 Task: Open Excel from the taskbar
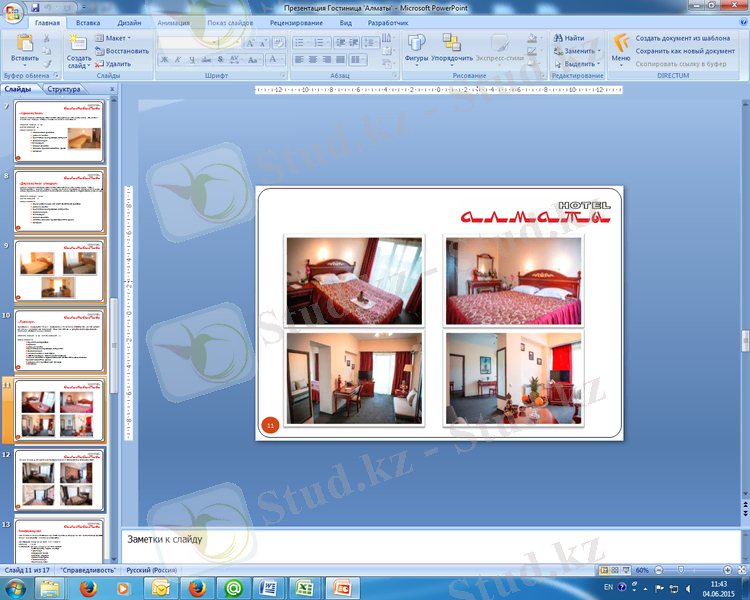[304, 588]
